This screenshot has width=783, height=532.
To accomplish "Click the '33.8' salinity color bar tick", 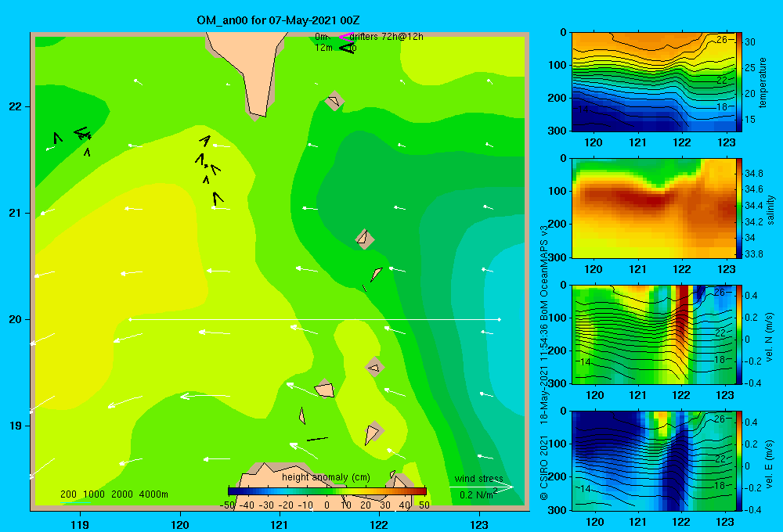I will 754,254.
